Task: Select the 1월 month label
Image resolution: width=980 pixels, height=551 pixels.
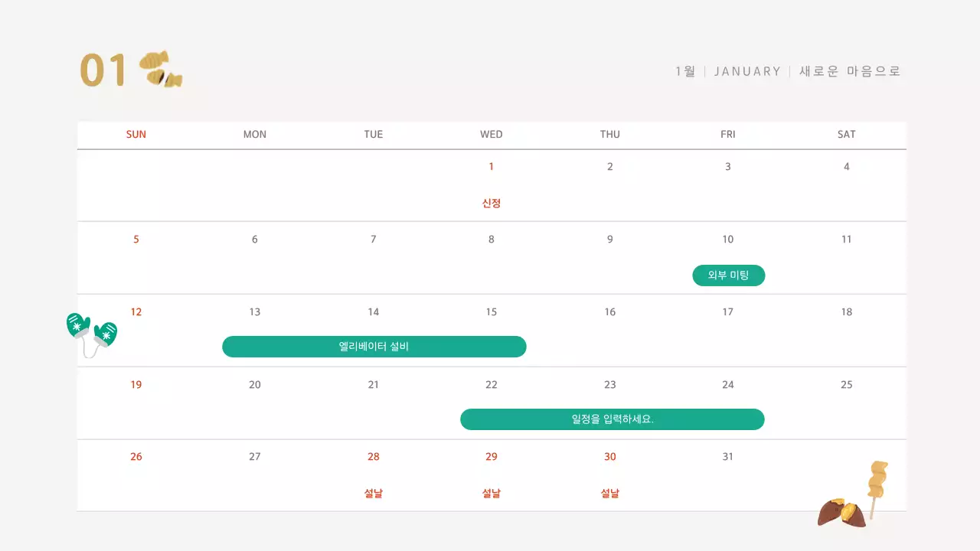Action: click(x=685, y=71)
